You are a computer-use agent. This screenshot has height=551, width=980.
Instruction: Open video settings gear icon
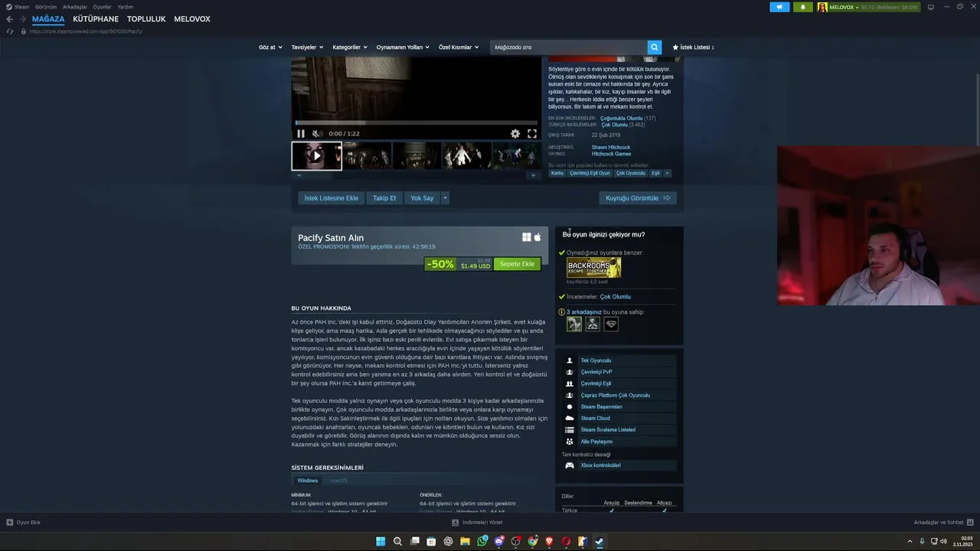[x=515, y=133]
